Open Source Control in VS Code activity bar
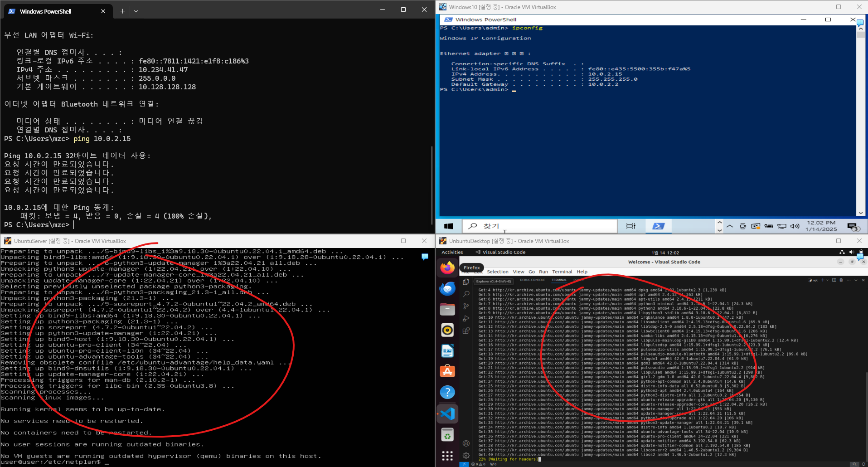 466,306
